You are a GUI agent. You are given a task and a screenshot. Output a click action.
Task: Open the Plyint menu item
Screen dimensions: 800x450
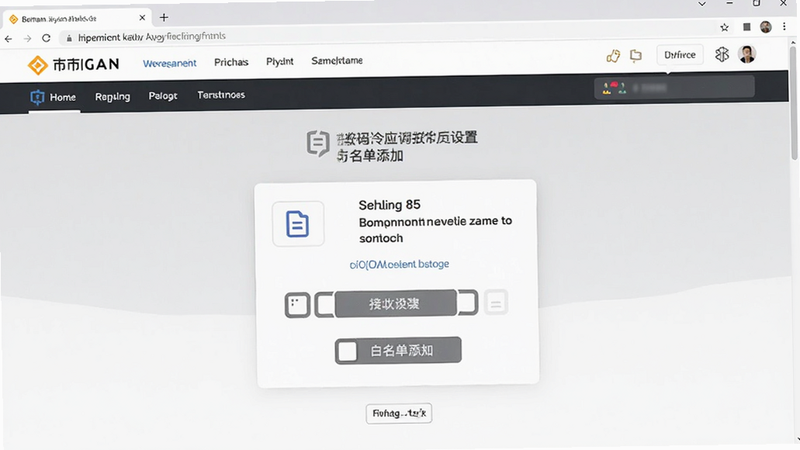tap(280, 61)
